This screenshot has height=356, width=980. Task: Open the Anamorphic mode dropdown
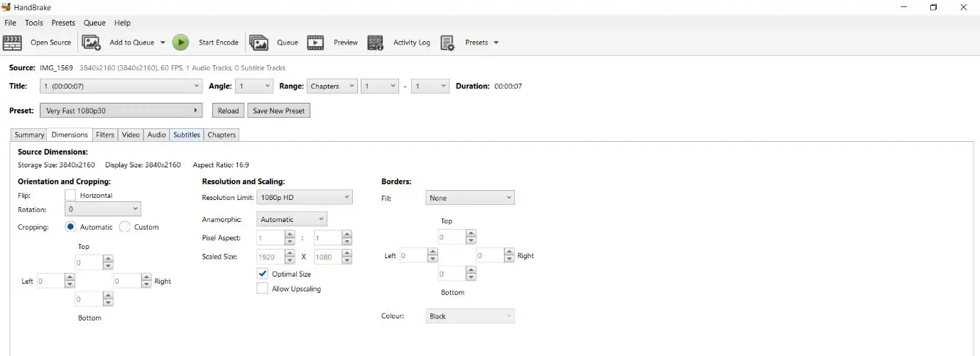pos(292,220)
